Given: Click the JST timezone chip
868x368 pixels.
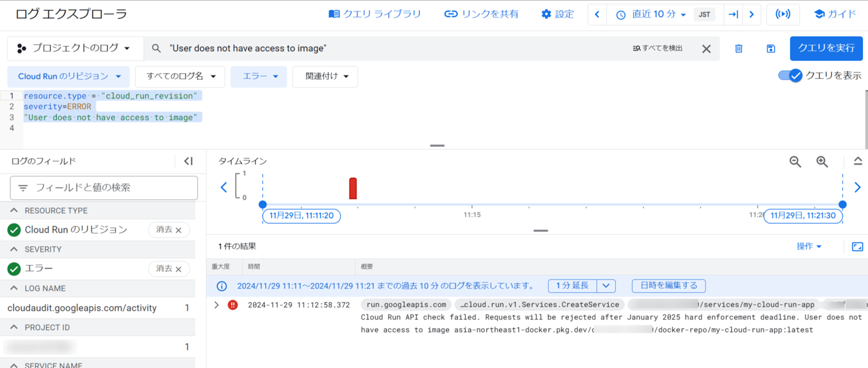Looking at the screenshot, I should tap(704, 14).
